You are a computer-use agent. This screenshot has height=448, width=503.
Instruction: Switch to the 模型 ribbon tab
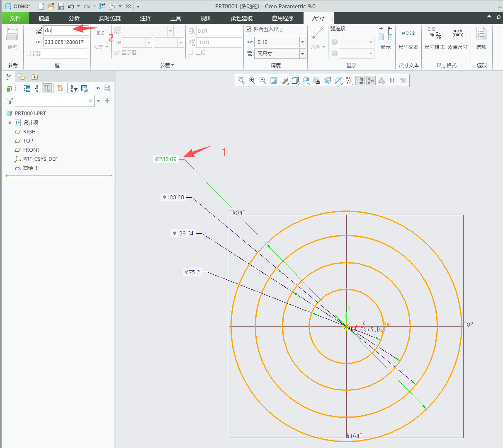[x=44, y=18]
